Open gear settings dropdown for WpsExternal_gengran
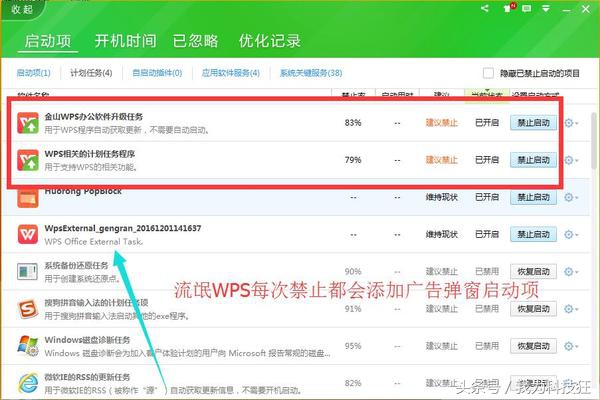Image resolution: width=600 pixels, height=400 pixels. point(571,234)
